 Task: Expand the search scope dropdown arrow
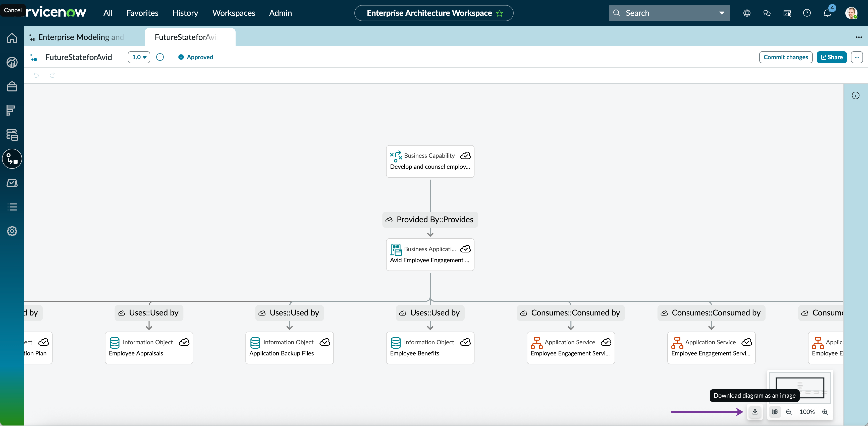pyautogui.click(x=722, y=13)
